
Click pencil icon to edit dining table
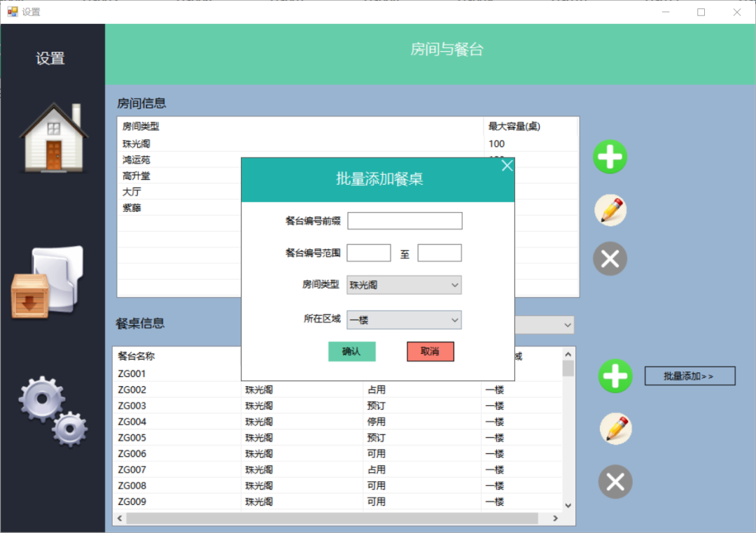(615, 429)
